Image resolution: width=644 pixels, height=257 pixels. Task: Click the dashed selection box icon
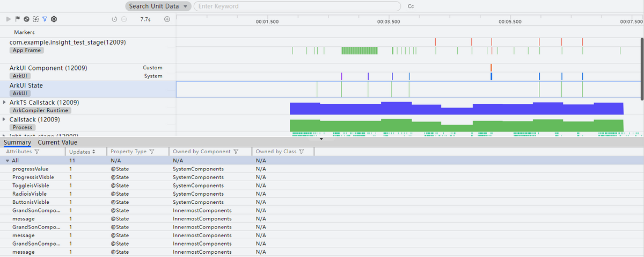pyautogui.click(x=35, y=19)
